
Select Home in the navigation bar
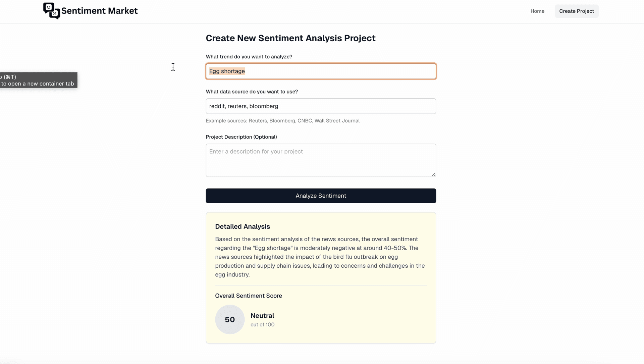(537, 11)
